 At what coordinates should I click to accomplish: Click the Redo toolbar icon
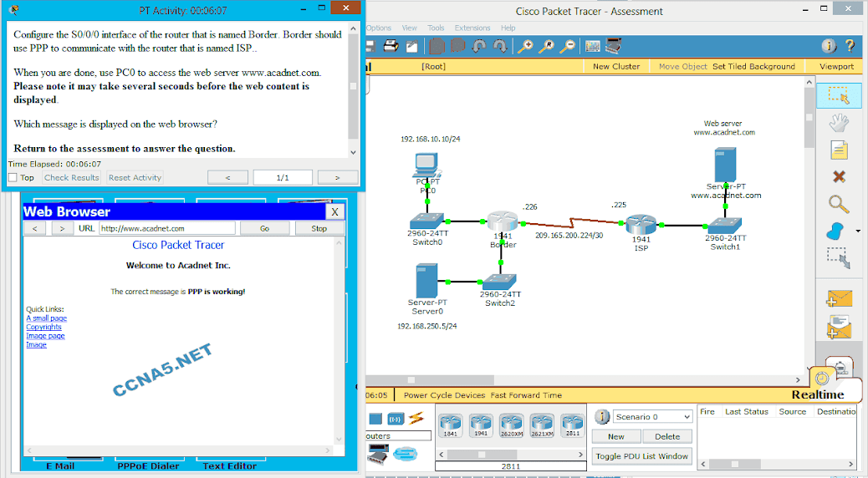coord(500,46)
